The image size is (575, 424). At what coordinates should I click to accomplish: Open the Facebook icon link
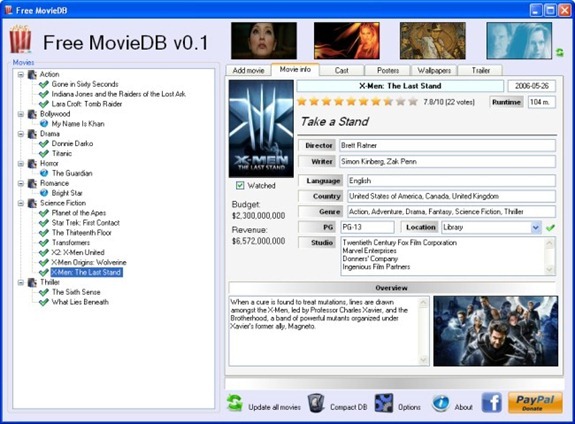(x=491, y=402)
